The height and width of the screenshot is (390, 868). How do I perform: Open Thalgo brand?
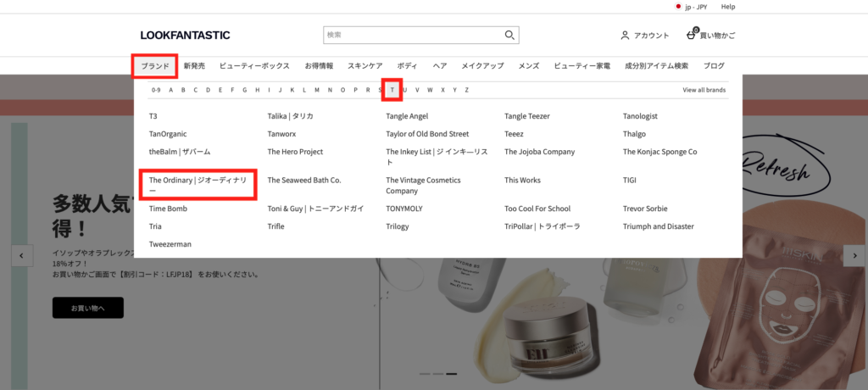[x=634, y=134]
